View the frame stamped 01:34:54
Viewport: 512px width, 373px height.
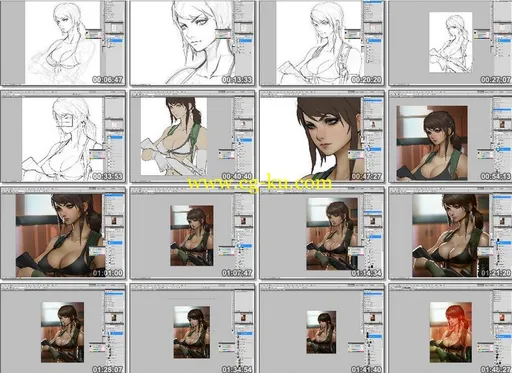[192, 328]
